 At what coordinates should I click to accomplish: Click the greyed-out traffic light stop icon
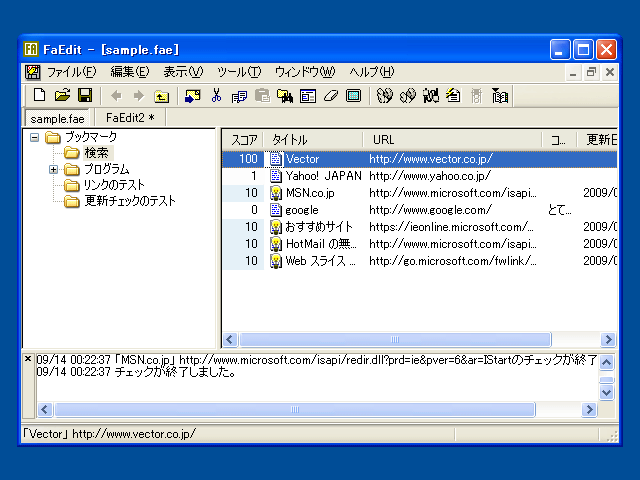(x=476, y=96)
